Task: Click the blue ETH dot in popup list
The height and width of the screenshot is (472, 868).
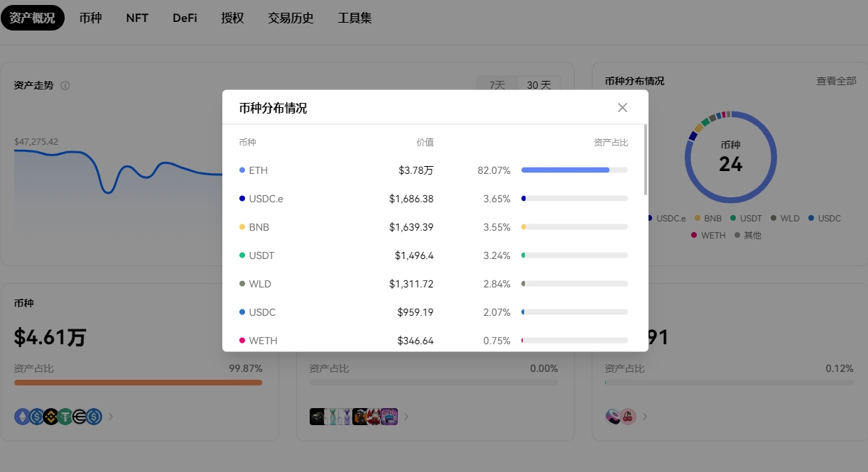Action: point(242,170)
